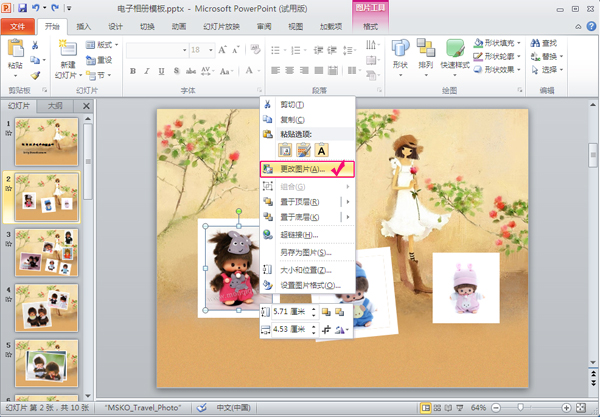Toggle Align Text Right in paragraph group
The width and height of the screenshot is (600, 417).
[304, 70]
